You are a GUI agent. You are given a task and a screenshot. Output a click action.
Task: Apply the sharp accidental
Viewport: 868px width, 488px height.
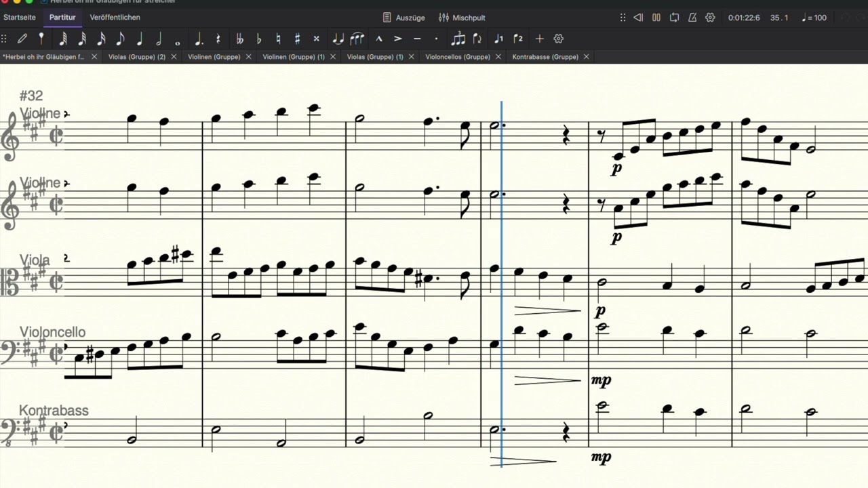coord(297,39)
